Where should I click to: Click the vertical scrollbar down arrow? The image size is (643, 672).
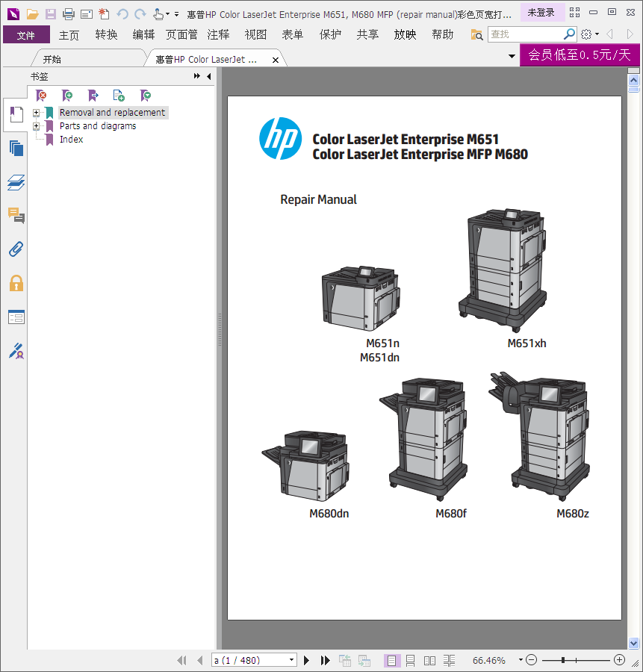[x=633, y=643]
